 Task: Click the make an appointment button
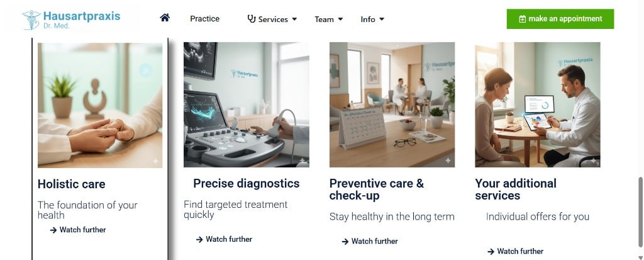coord(560,19)
